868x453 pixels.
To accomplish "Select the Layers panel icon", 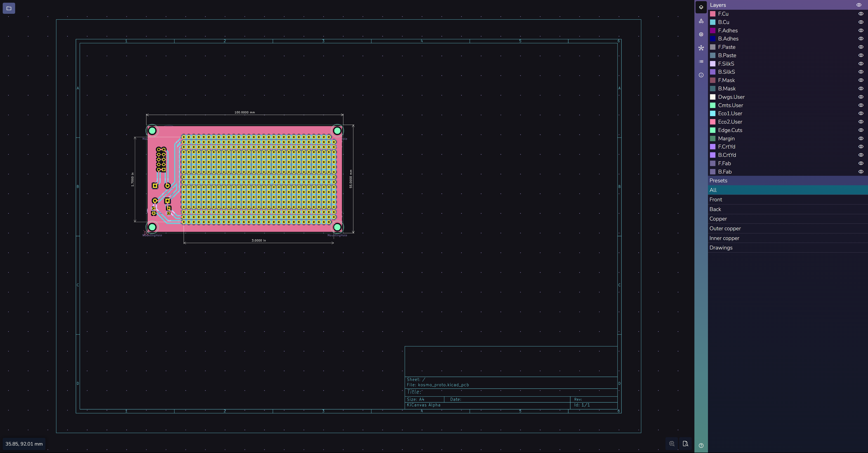I will (x=701, y=7).
